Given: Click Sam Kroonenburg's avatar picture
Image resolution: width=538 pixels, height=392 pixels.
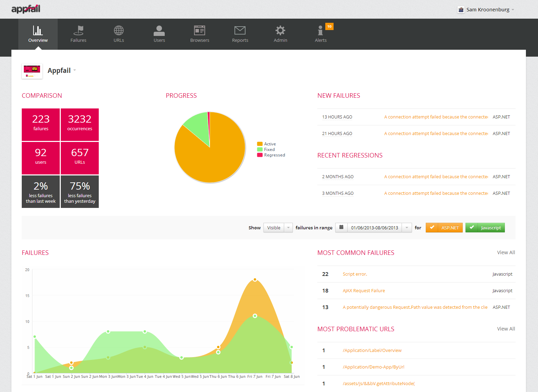Looking at the screenshot, I should (461, 10).
